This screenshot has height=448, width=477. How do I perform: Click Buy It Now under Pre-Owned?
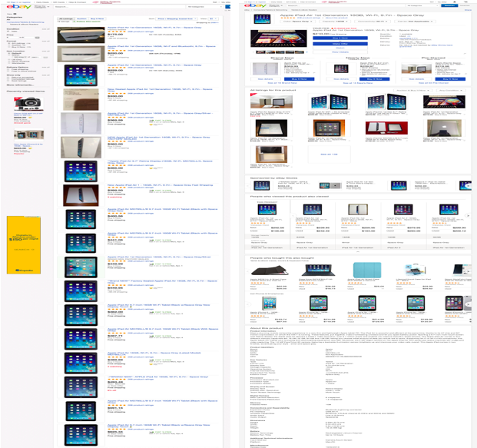[x=450, y=79]
